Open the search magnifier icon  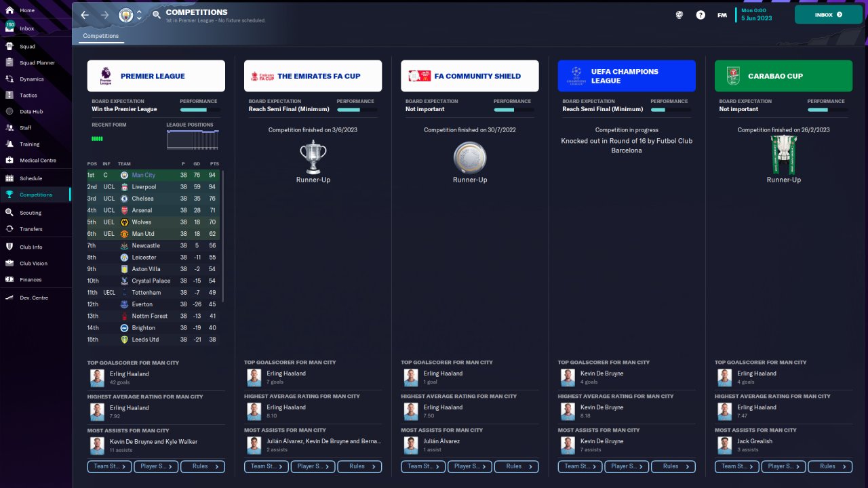point(157,15)
